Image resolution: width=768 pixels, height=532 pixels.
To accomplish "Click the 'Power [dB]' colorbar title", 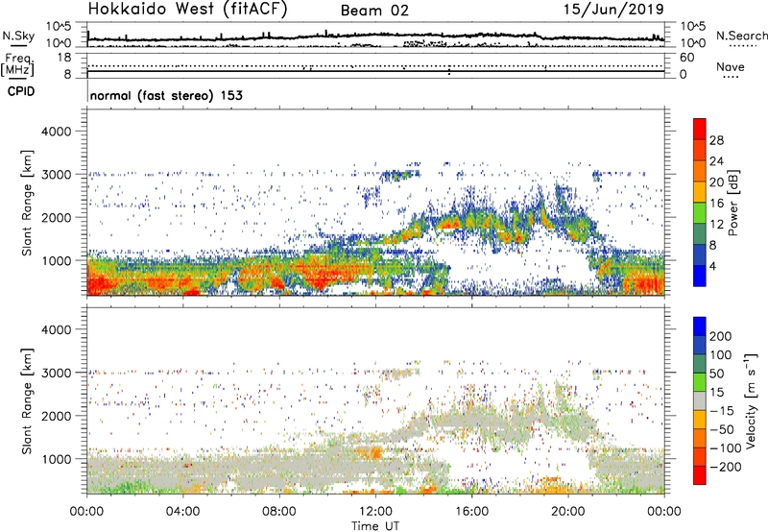I will [732, 203].
